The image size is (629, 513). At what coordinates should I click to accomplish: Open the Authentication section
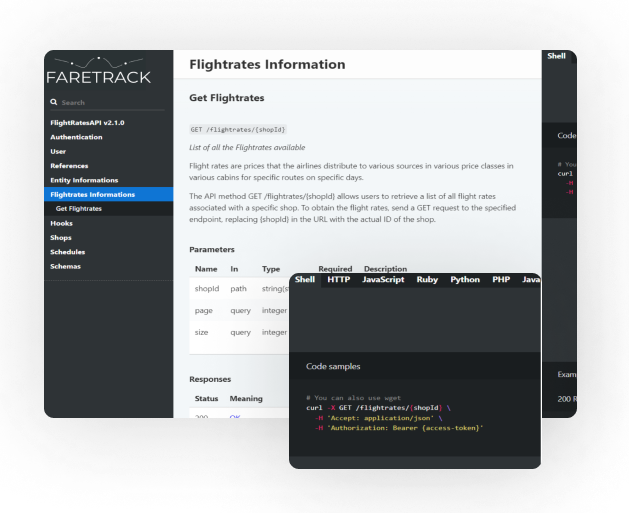point(76,137)
